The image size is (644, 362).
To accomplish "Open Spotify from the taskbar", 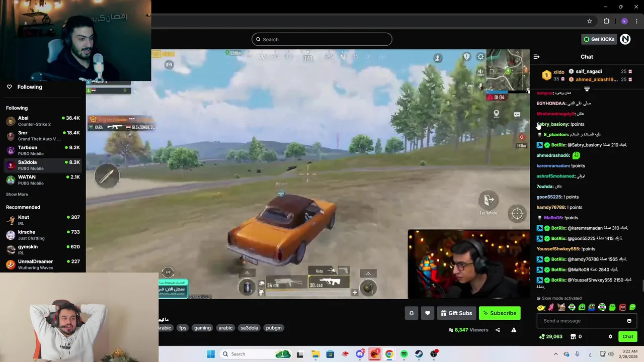I will (x=404, y=354).
